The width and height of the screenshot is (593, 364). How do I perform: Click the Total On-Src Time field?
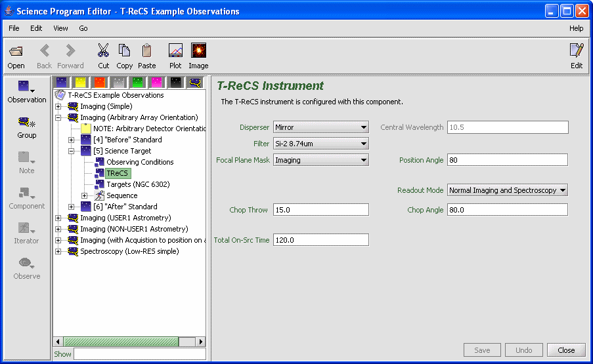[320, 240]
